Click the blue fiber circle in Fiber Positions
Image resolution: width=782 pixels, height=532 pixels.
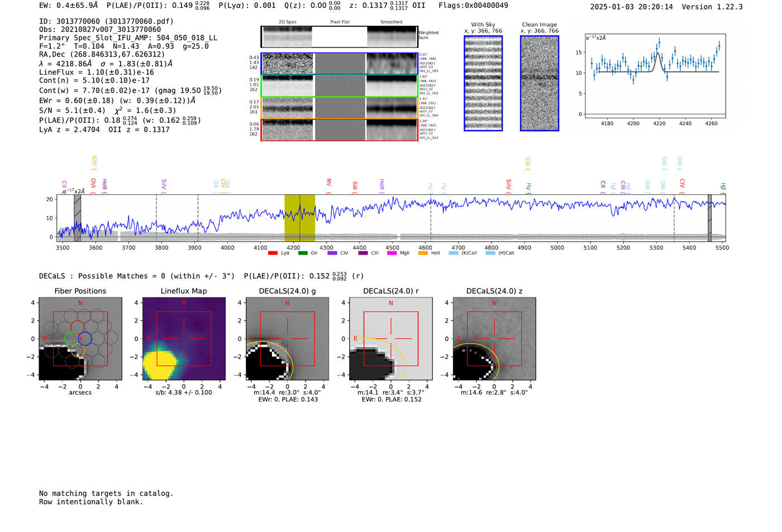[85, 338]
